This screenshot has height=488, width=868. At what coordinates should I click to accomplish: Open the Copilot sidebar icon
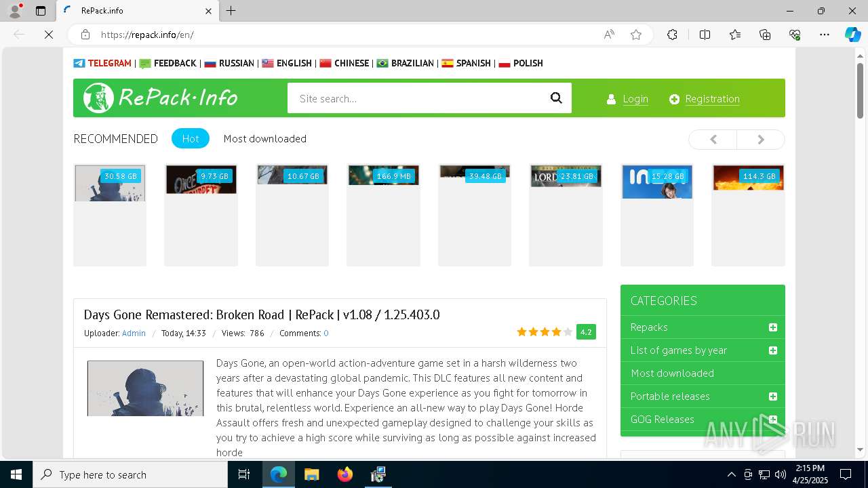pos(852,35)
